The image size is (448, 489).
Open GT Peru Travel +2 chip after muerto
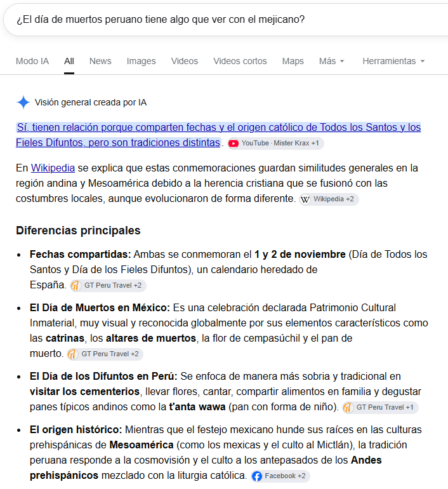[105, 354]
